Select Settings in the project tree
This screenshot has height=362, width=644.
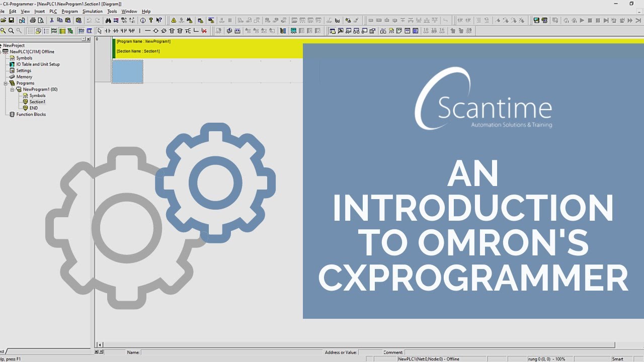(24, 70)
